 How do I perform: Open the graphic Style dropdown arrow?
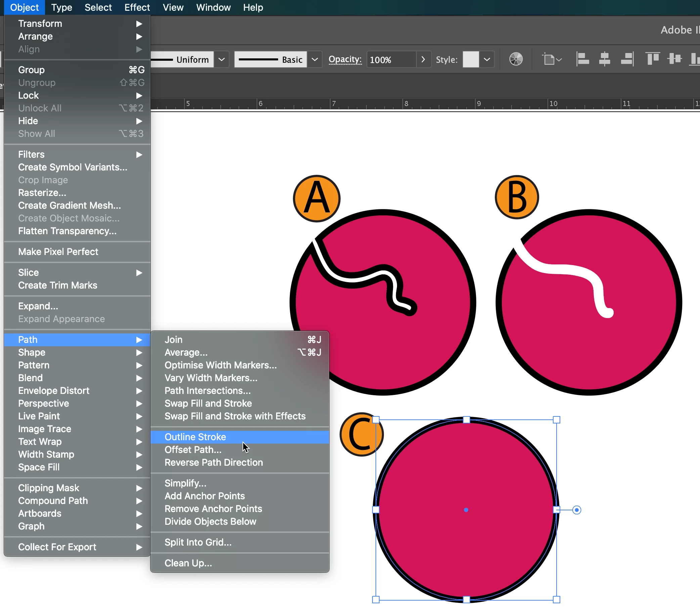click(487, 59)
